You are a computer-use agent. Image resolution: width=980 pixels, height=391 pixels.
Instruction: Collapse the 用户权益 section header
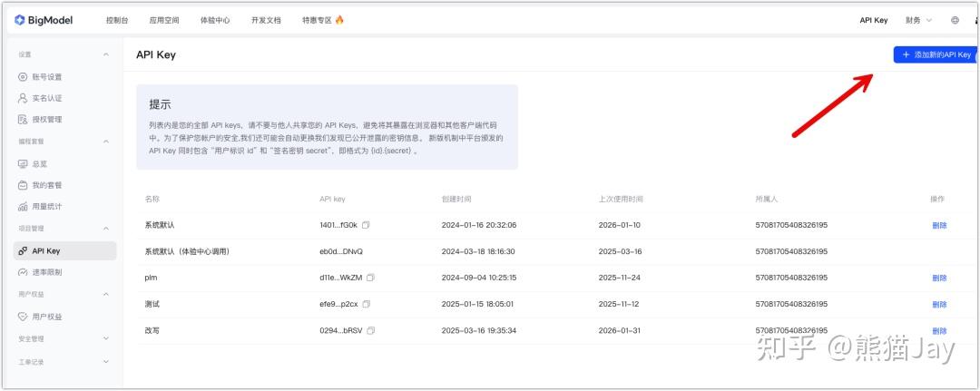[105, 294]
